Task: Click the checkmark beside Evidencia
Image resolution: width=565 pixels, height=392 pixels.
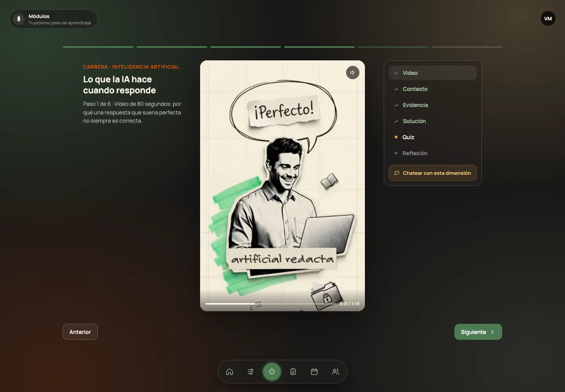Action: (396, 105)
